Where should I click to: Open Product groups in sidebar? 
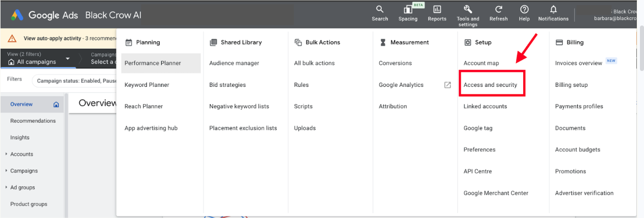[29, 204]
